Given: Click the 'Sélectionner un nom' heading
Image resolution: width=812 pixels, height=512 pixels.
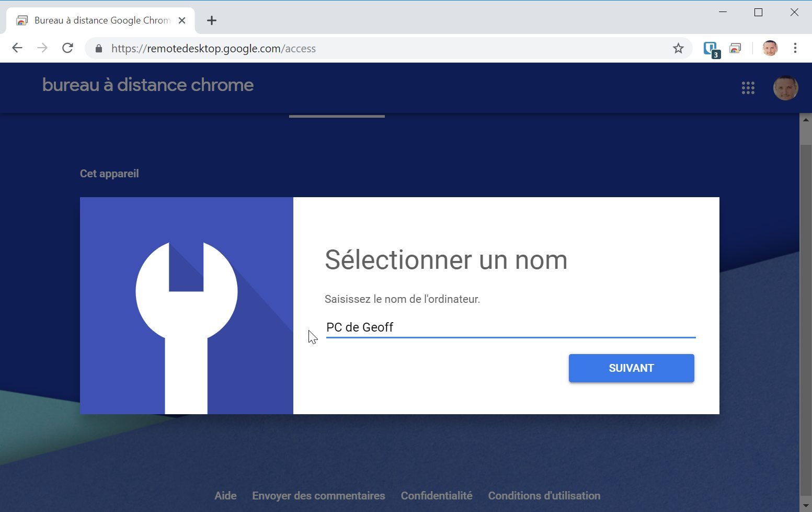Looking at the screenshot, I should (446, 260).
